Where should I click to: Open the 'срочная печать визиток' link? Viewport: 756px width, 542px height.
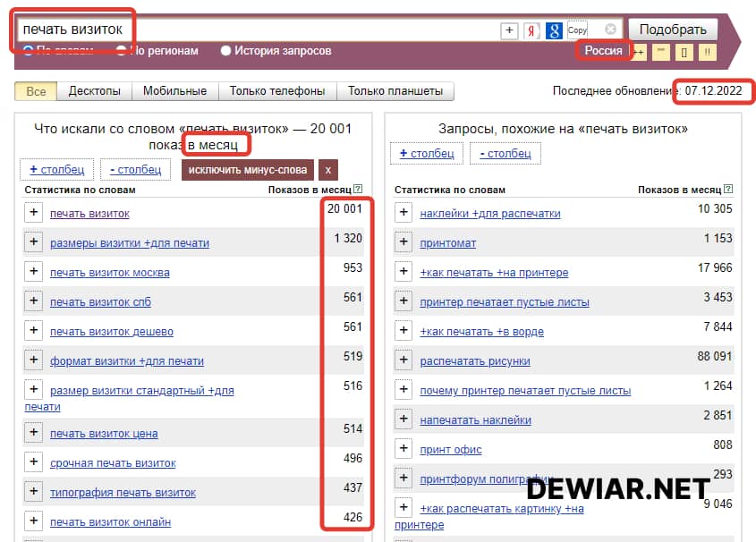113,463
